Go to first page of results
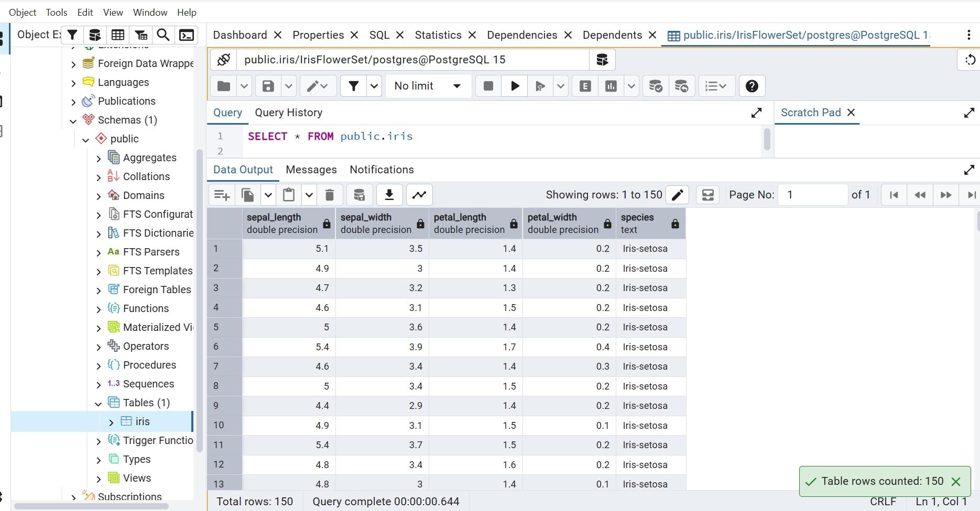 coord(894,195)
